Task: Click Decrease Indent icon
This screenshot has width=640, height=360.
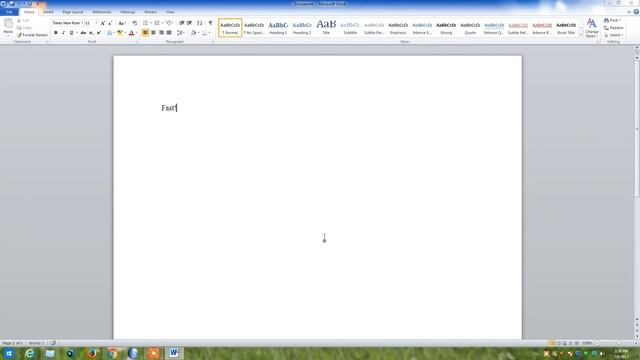Action: (182, 23)
